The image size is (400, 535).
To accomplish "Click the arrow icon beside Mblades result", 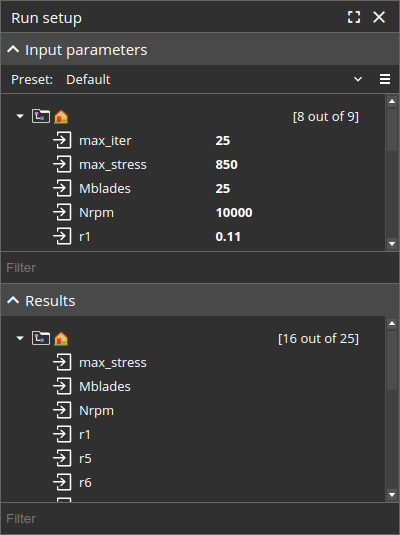I will tap(62, 386).
